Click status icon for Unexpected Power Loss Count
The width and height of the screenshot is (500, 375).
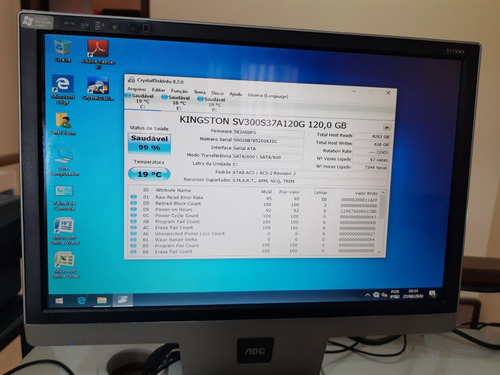[134, 233]
